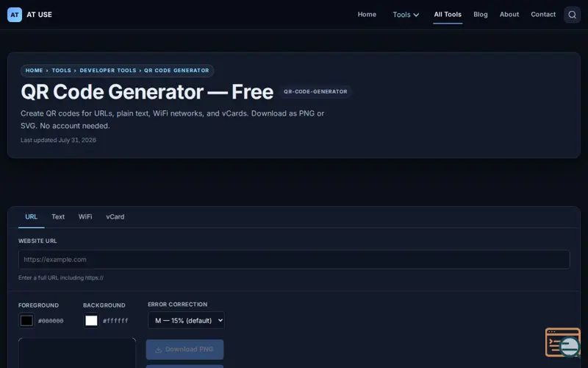The image size is (588, 368).
Task: Click the #ffffff background hex value
Action: (115, 321)
